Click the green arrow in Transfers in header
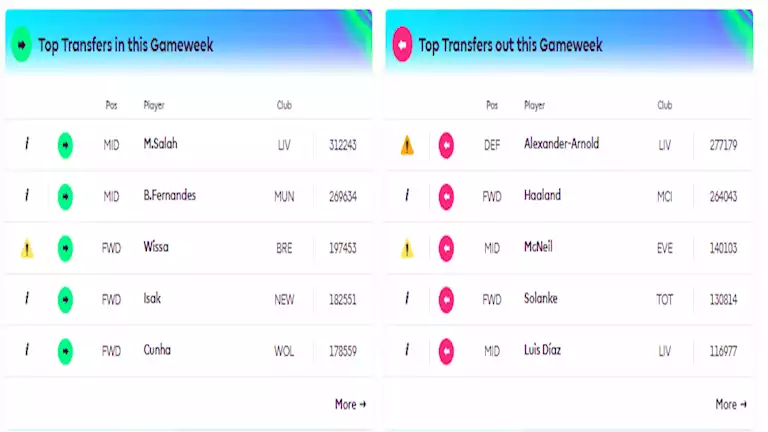Image resolution: width=768 pixels, height=432 pixels. [22, 45]
